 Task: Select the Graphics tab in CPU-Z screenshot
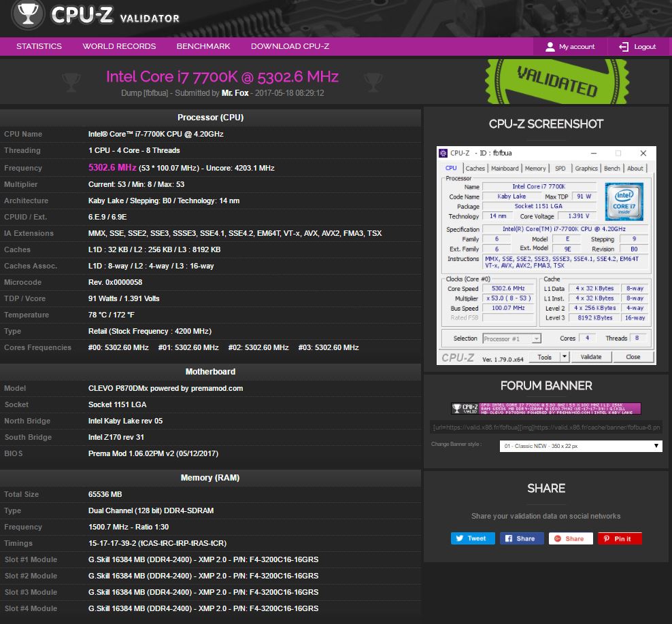click(586, 169)
